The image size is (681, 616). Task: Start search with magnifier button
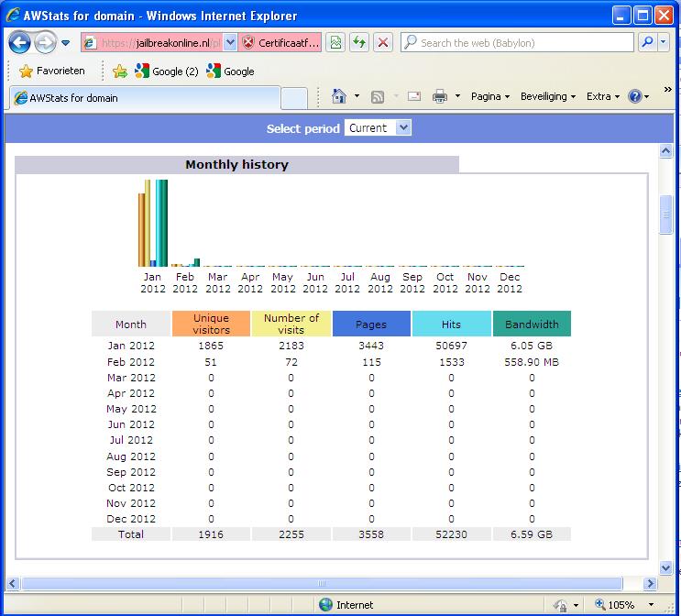(x=647, y=42)
